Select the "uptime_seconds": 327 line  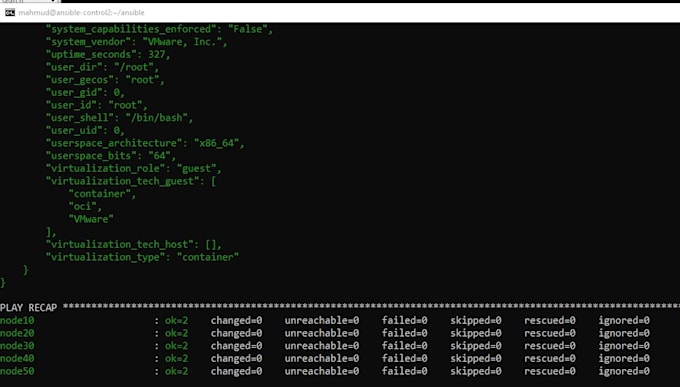coord(108,55)
